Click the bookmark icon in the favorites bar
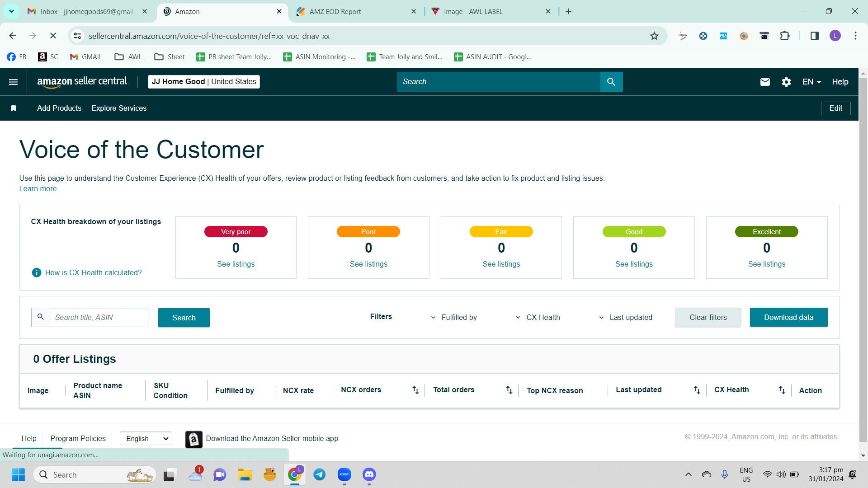This screenshot has height=488, width=868. [14, 108]
